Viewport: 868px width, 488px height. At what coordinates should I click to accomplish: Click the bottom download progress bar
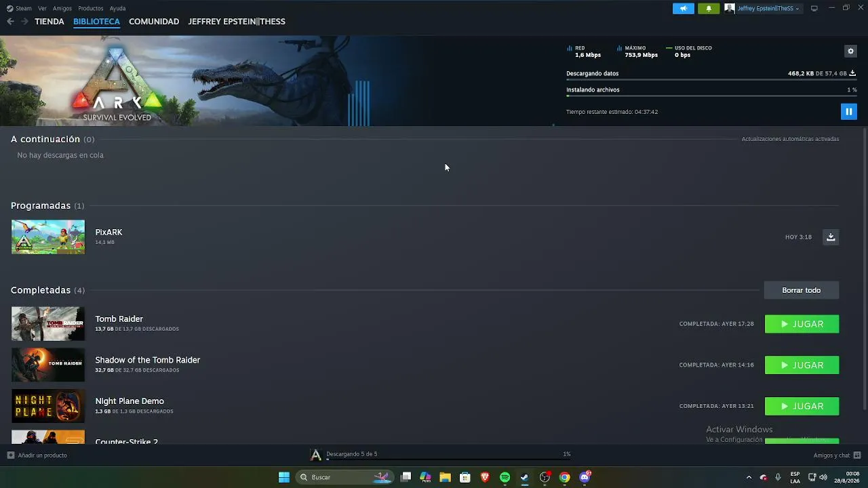[448, 460]
